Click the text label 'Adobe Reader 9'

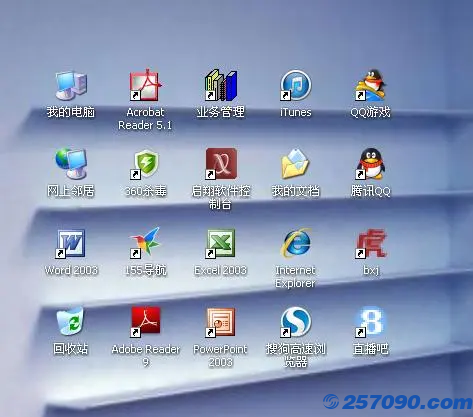[146, 355]
